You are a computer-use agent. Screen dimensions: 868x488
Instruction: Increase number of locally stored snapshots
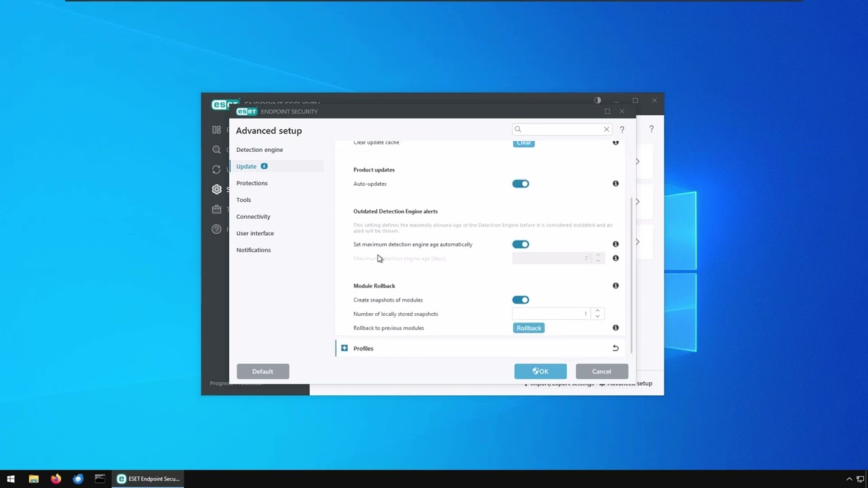[x=597, y=311]
